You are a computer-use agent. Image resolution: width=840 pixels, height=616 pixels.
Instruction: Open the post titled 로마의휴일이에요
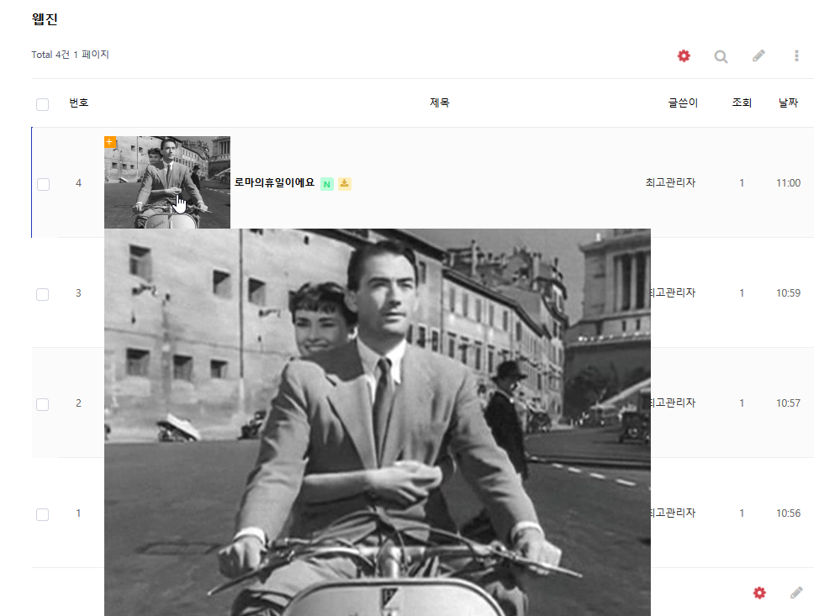point(274,182)
